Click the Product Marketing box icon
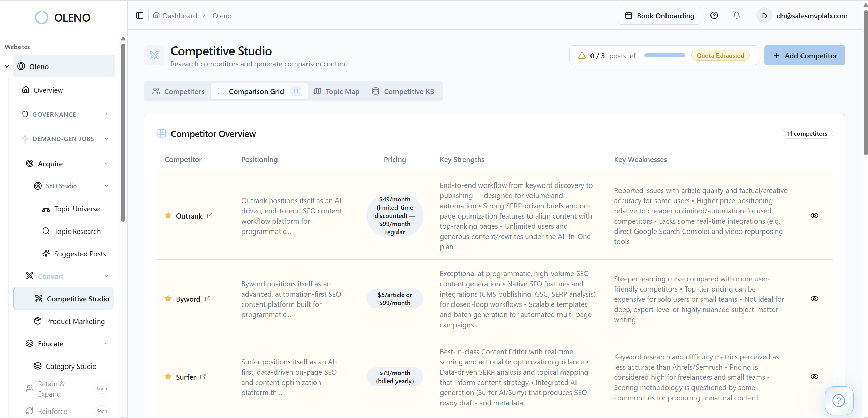The width and height of the screenshot is (868, 418). [x=38, y=321]
